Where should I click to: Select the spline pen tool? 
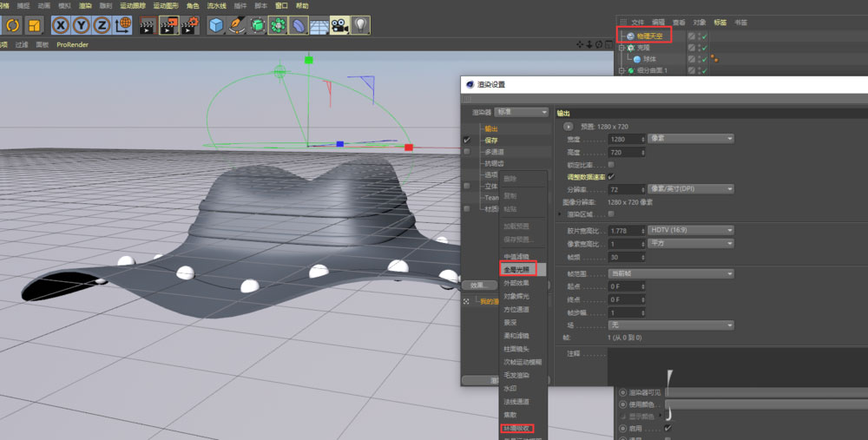pyautogui.click(x=236, y=24)
